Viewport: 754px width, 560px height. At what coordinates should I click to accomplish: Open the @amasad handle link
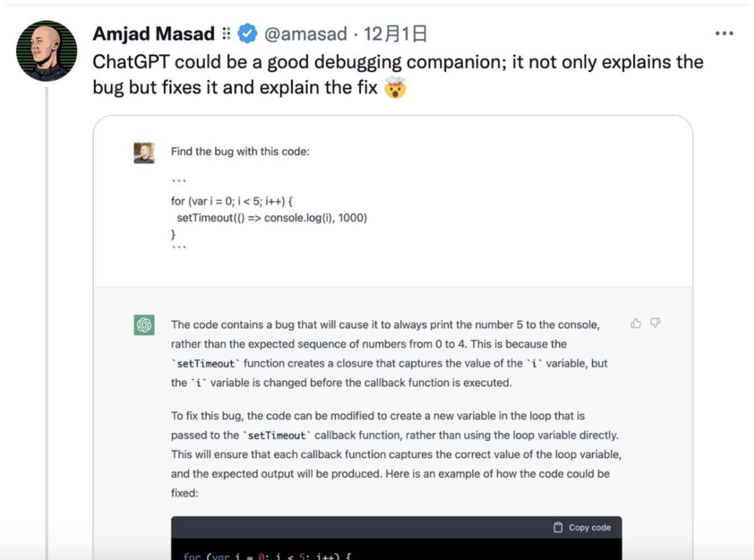click(306, 34)
